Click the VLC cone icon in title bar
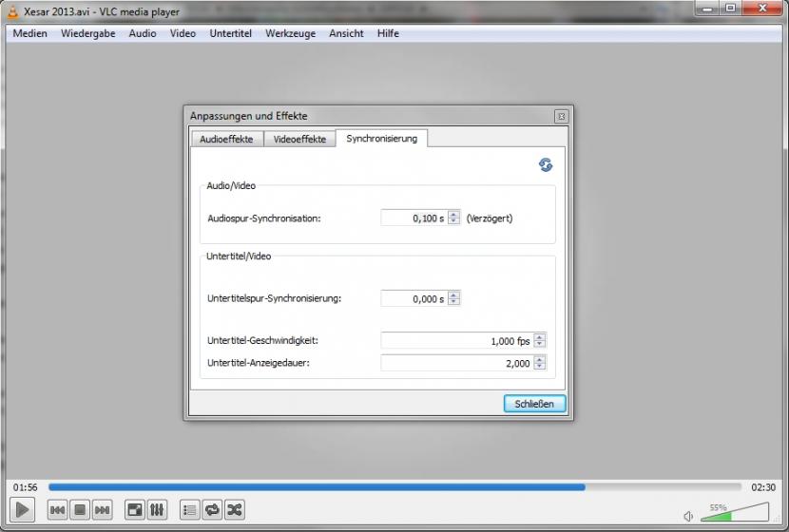 pos(13,10)
